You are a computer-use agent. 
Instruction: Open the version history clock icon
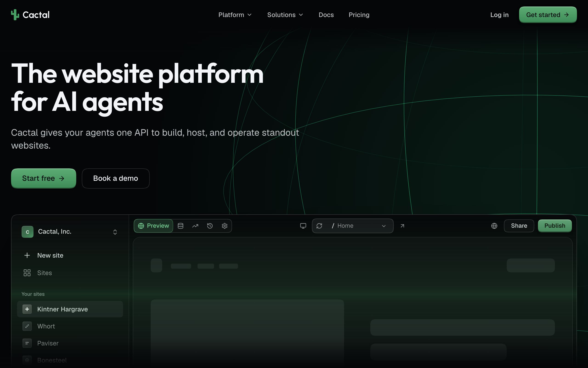210,226
